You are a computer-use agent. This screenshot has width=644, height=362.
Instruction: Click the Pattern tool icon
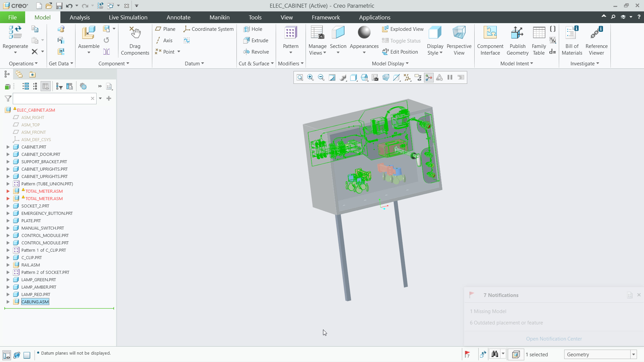pos(290,33)
